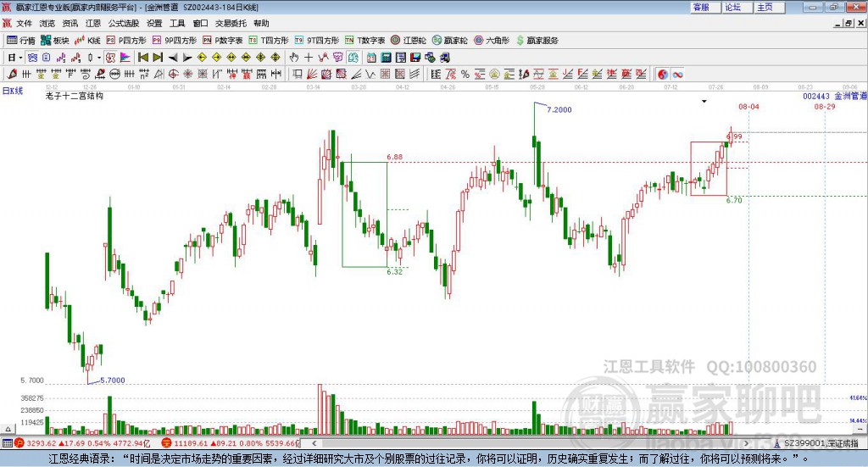The image size is (868, 467).
Task: Click the 6.88 price level label
Action: (395, 157)
